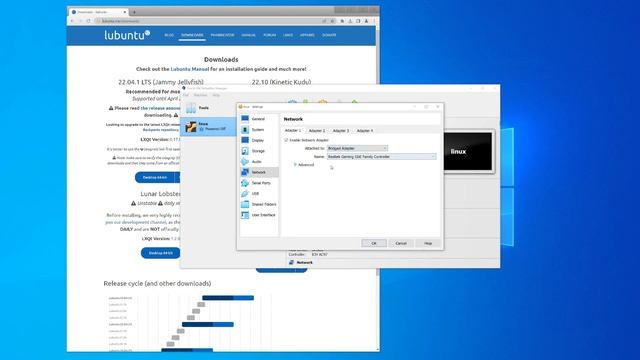Open LINKS in lubuntu navigation bar
The width and height of the screenshot is (640, 360).
click(288, 35)
